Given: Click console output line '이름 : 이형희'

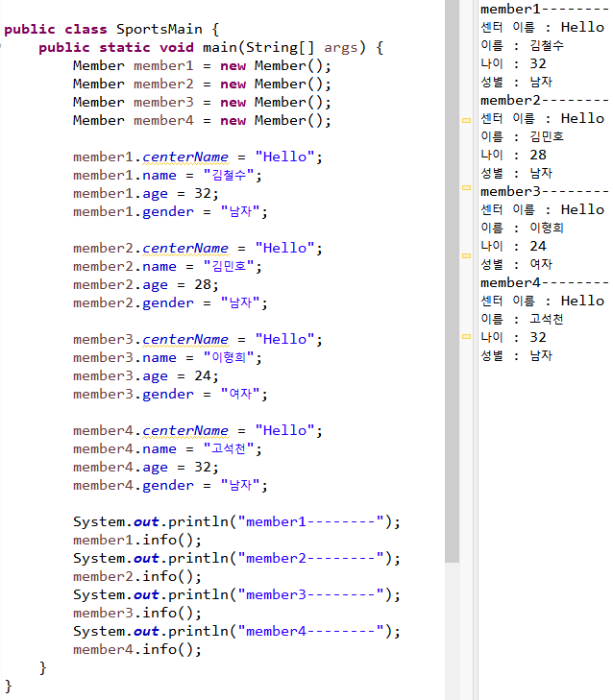Looking at the screenshot, I should pyautogui.click(x=523, y=229).
